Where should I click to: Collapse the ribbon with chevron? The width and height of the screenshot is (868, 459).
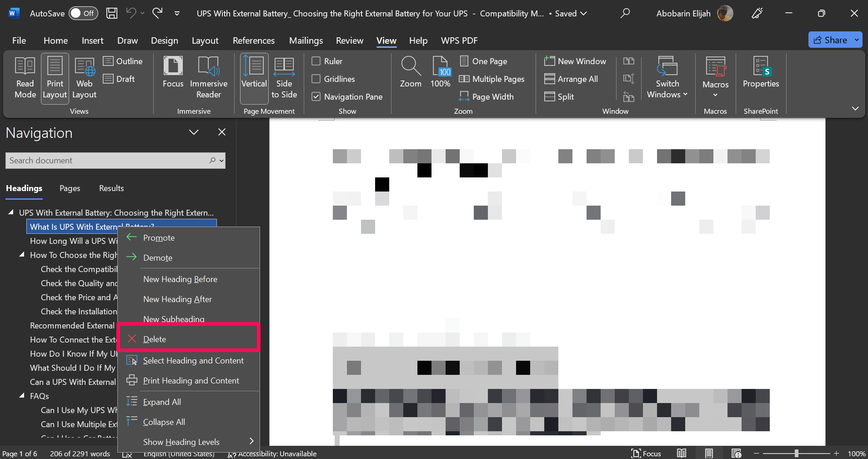855,108
